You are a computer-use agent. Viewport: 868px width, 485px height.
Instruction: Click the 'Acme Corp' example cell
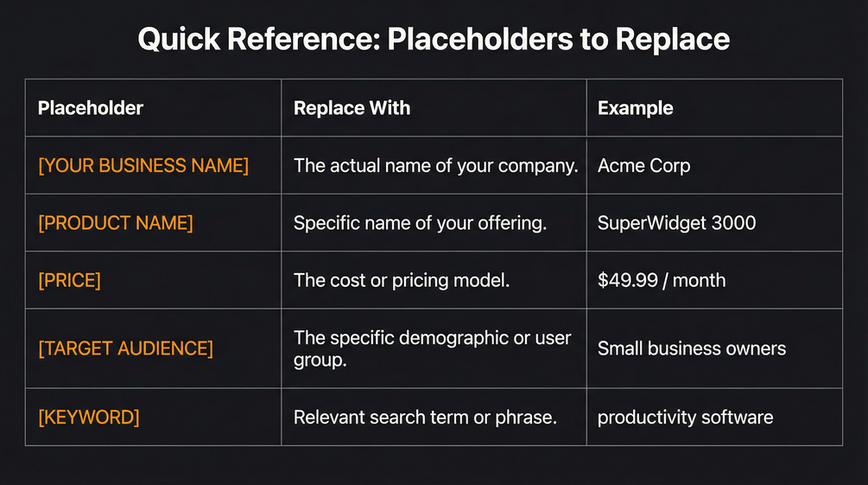(643, 166)
